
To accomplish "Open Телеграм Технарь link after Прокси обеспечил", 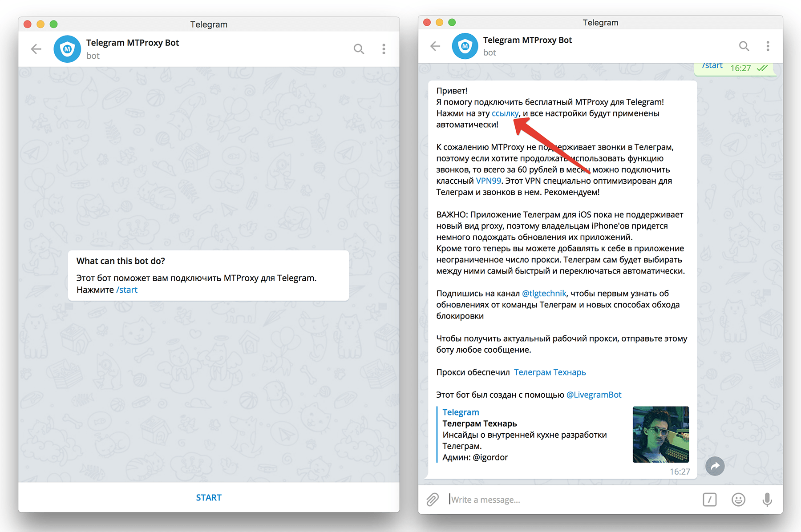I will coord(550,372).
